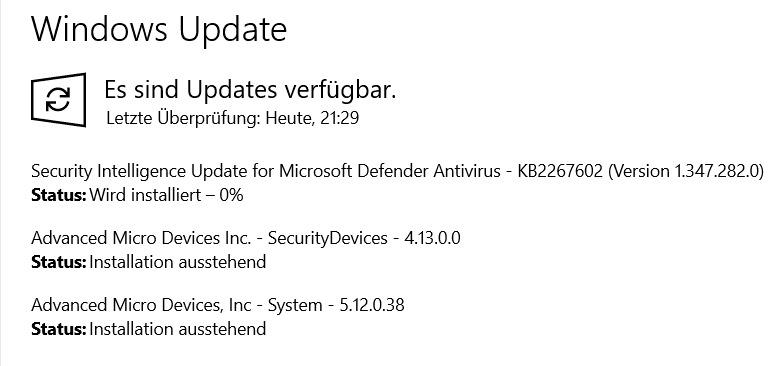The image size is (780, 366).
Task: Click the bold Status label under AMD System
Action: click(x=59, y=329)
